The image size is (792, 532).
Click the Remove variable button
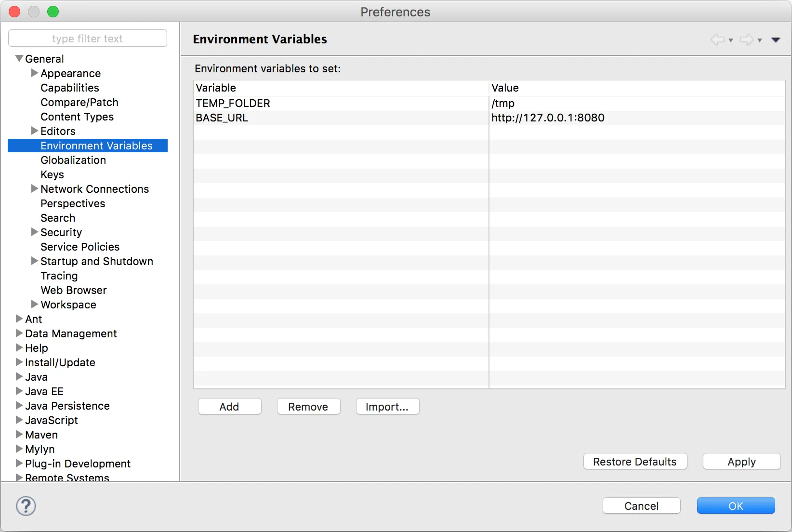coord(308,407)
